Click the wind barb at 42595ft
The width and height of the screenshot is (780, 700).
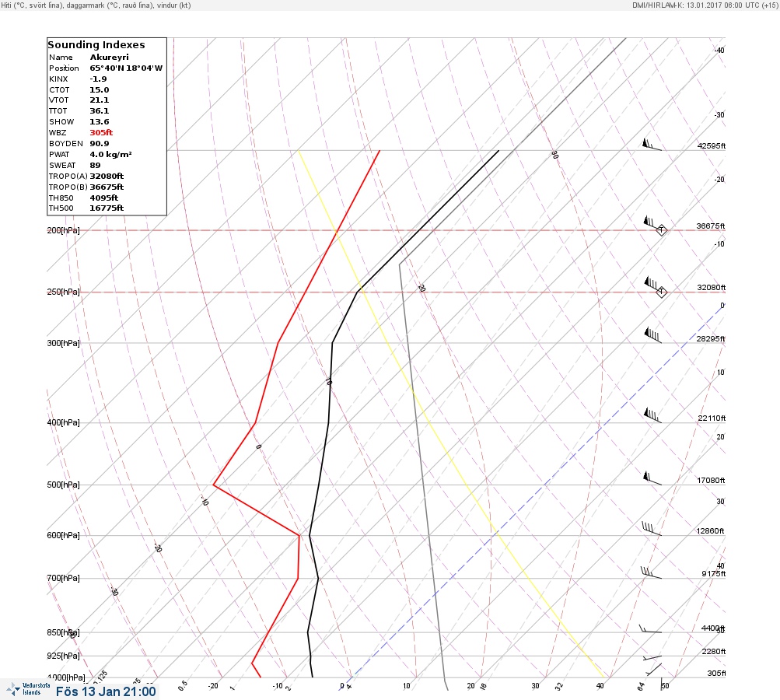point(652,145)
